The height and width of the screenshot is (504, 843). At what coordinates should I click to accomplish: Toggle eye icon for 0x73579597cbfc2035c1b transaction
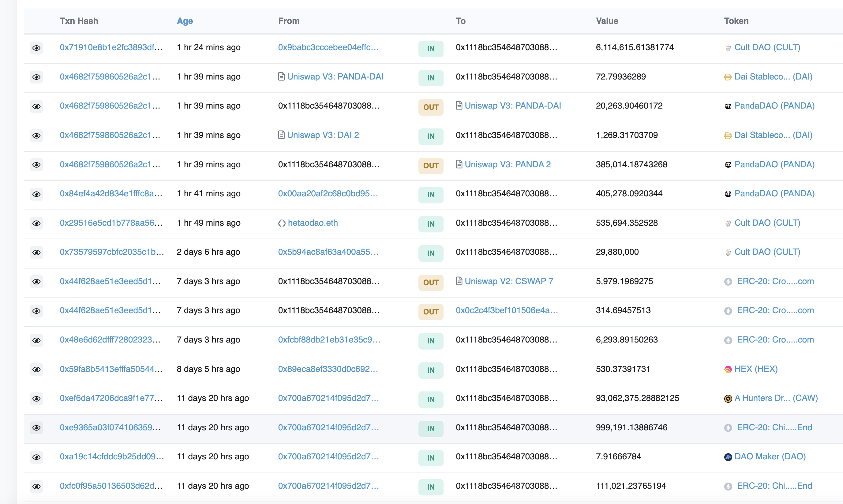point(36,252)
